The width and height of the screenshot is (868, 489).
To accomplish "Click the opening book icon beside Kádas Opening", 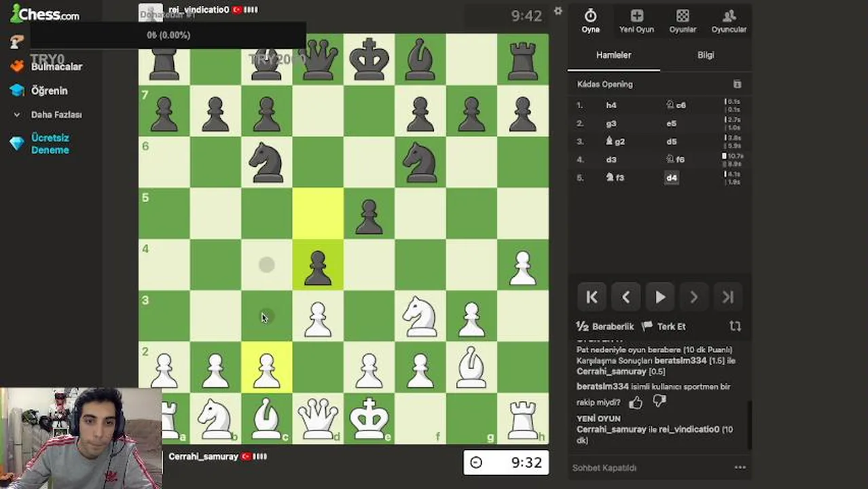I will 737,84.
